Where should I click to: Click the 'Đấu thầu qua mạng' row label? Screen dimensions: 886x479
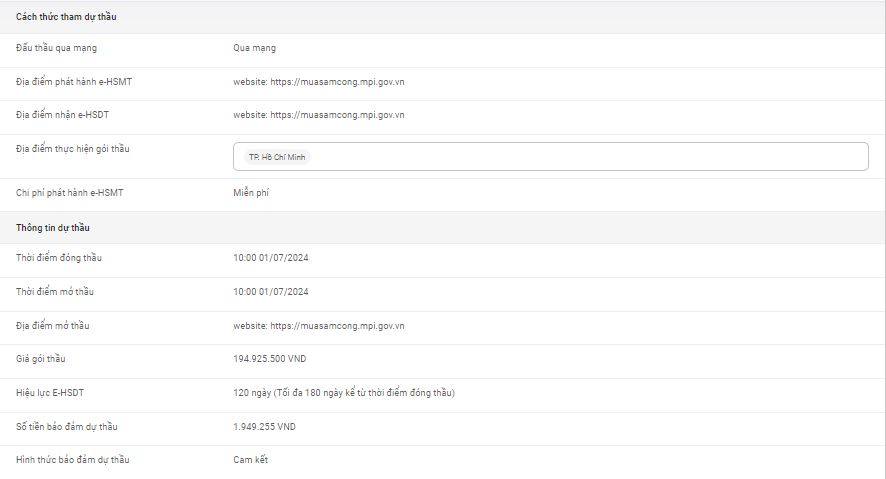click(57, 48)
